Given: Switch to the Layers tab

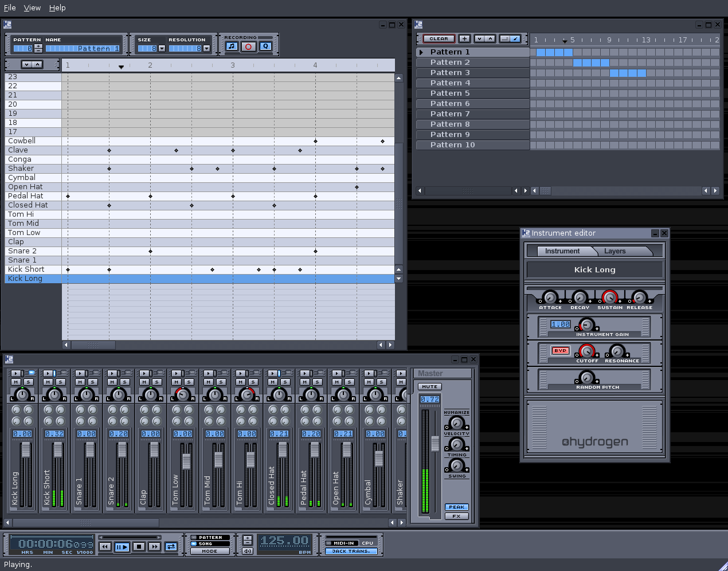Looking at the screenshot, I should click(615, 251).
